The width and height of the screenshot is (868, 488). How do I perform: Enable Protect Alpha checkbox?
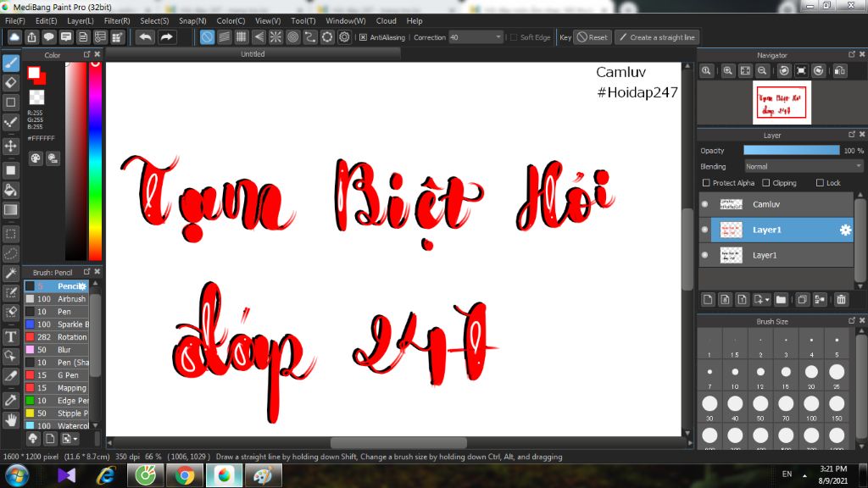(706, 183)
